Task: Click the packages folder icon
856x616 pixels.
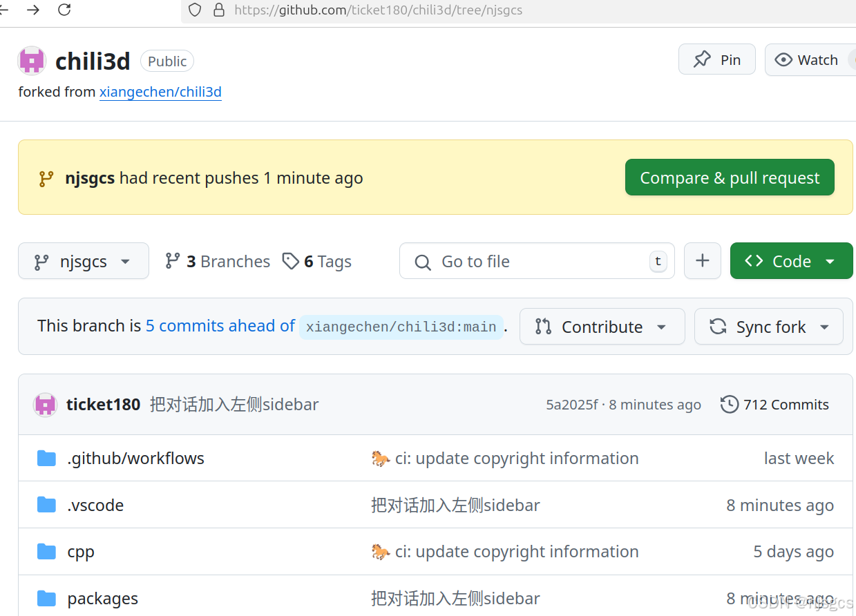Action: click(x=46, y=598)
